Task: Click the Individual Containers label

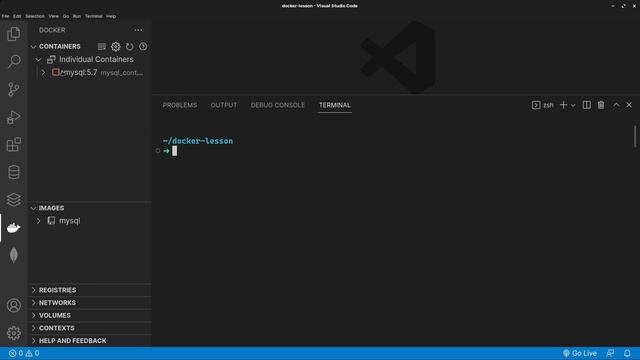Action: tap(96, 60)
